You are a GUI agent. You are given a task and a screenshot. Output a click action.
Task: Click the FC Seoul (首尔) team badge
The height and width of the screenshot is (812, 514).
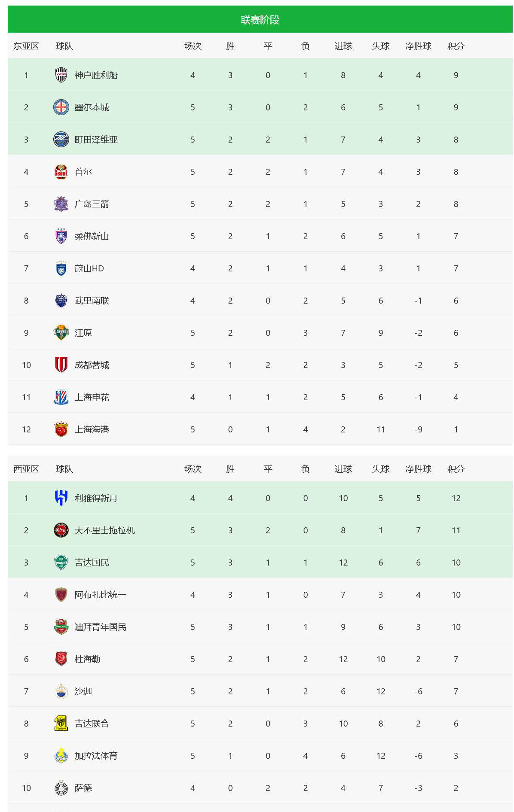click(61, 172)
